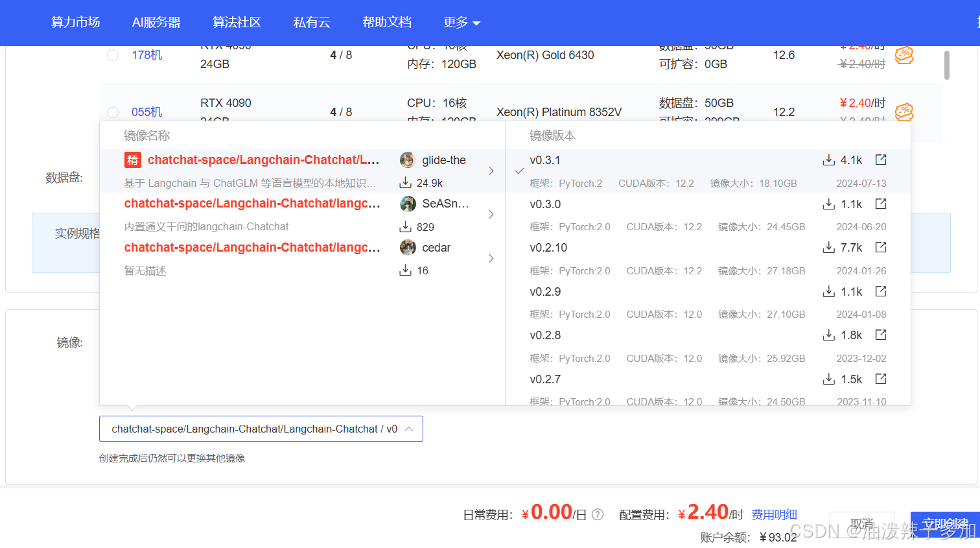The width and height of the screenshot is (980, 548).
Task: Click Xeon(R) Platinum 8352V processor cell
Action: click(559, 112)
